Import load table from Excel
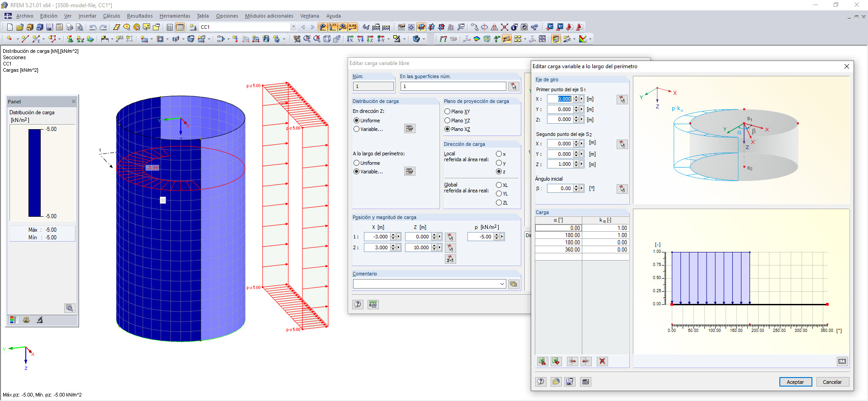This screenshot has width=868, height=401. tap(556, 361)
